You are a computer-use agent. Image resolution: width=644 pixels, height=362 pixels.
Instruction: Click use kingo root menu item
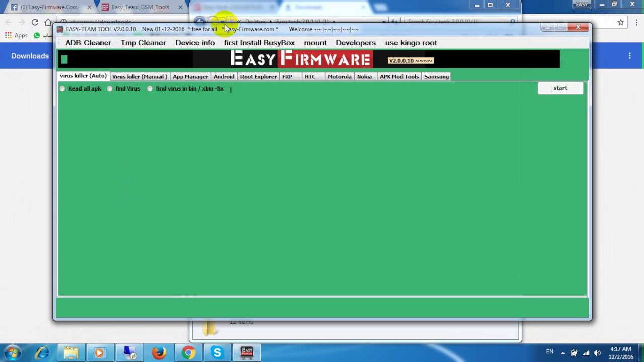point(411,43)
